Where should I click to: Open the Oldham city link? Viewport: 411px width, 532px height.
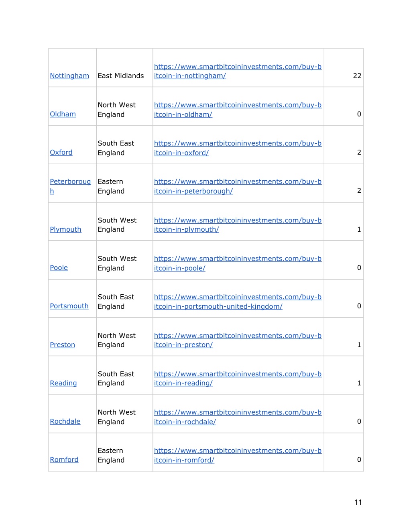tap(63, 114)
